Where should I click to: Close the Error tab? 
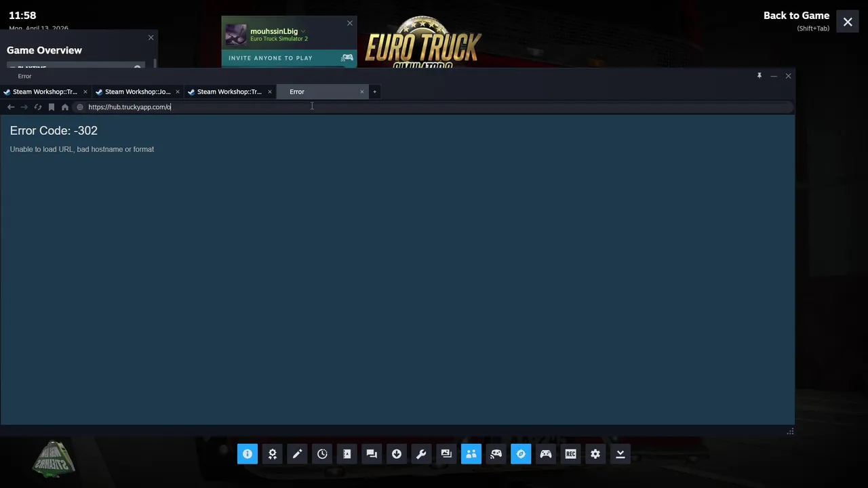(361, 91)
